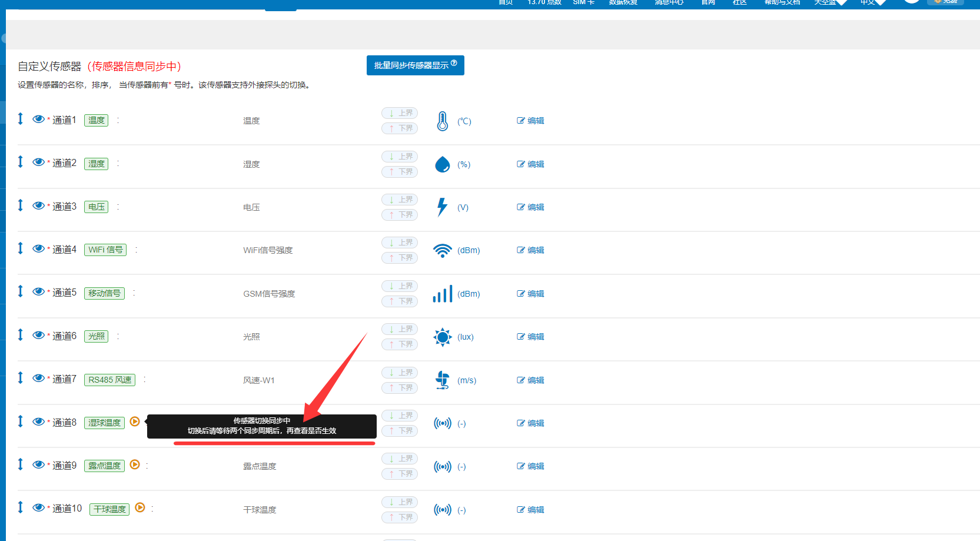The width and height of the screenshot is (980, 541).
Task: Toggle visibility eye for 通道1
Action: tap(38, 119)
